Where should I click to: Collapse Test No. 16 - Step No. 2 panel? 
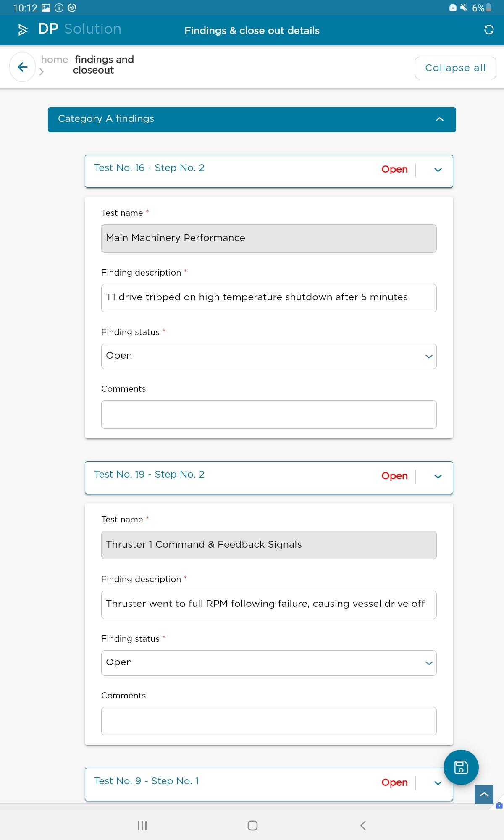point(438,170)
